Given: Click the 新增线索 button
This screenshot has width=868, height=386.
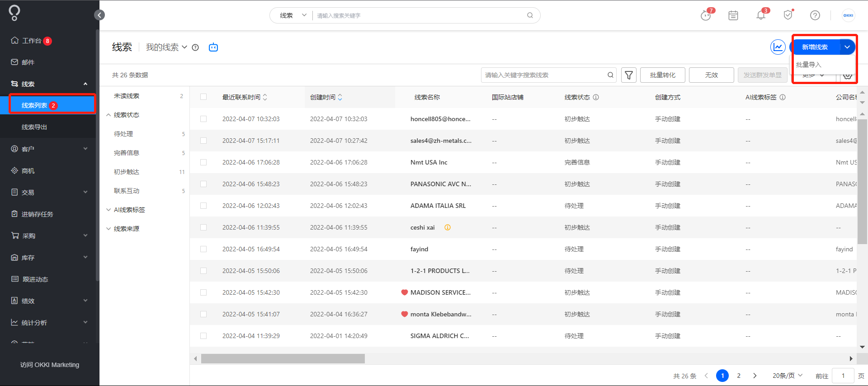Looking at the screenshot, I should (815, 47).
